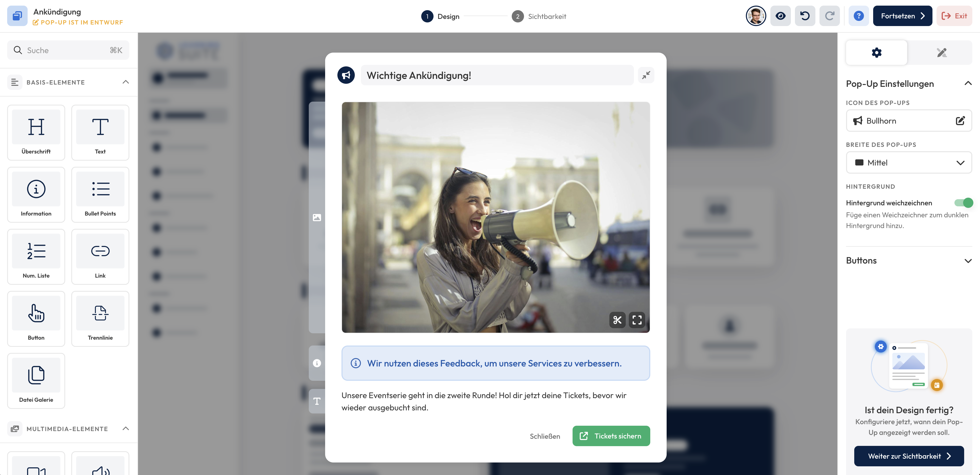This screenshot has height=475, width=980.
Task: Add a Text element
Action: [x=100, y=133]
